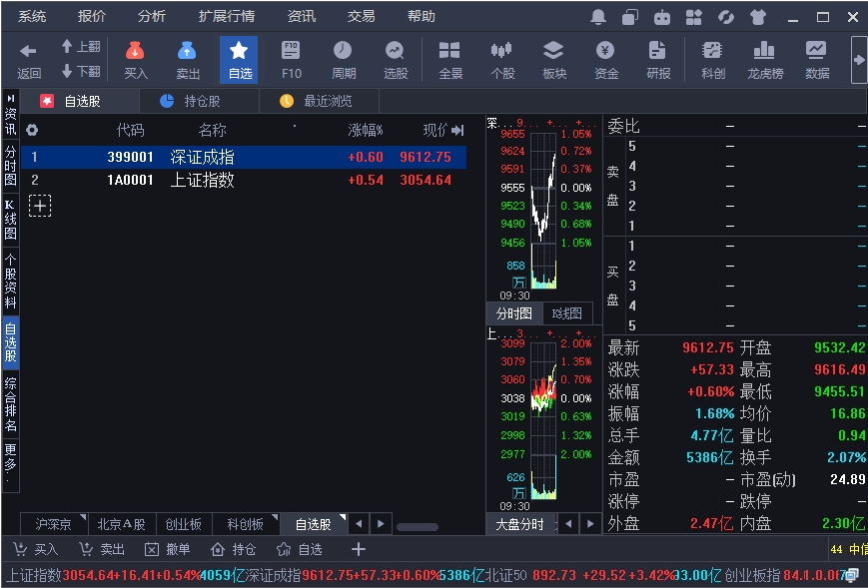The width and height of the screenshot is (868, 588).
Task: Select the 大盘分时 tab
Action: (x=520, y=524)
